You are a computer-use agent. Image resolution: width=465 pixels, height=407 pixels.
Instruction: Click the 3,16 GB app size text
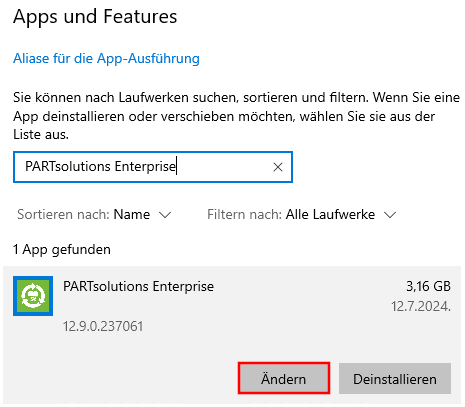[428, 286]
